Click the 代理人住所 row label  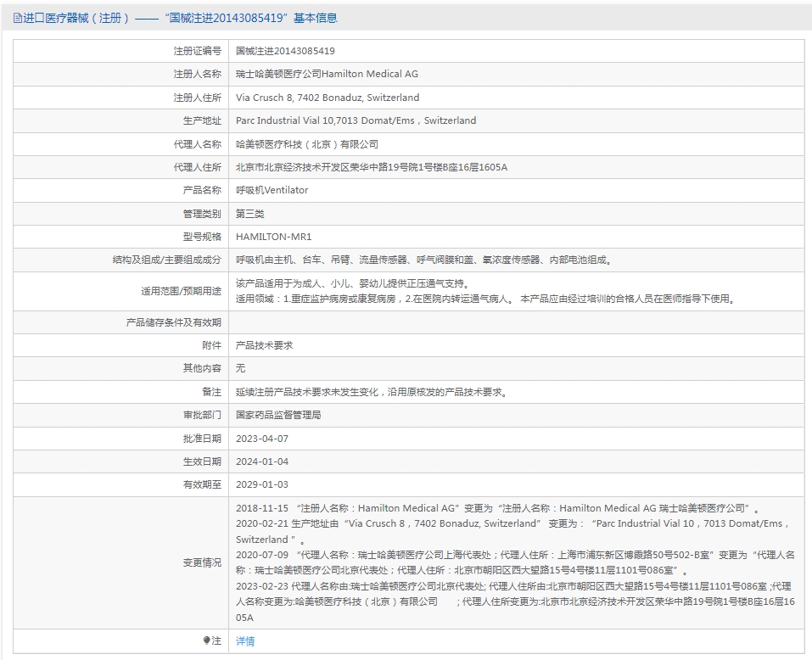(x=198, y=167)
